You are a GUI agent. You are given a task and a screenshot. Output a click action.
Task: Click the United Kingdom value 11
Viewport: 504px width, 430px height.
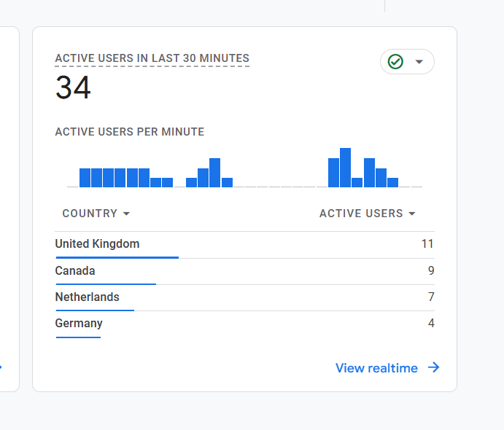click(x=427, y=243)
